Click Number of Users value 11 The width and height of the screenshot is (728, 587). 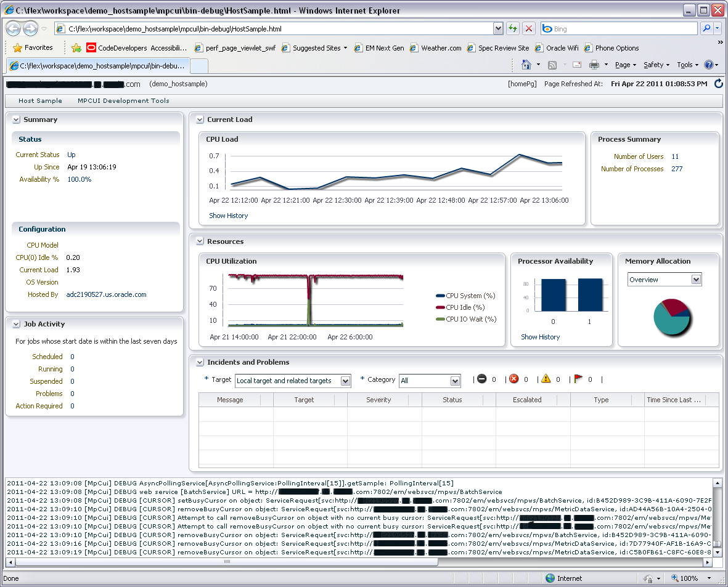(675, 156)
